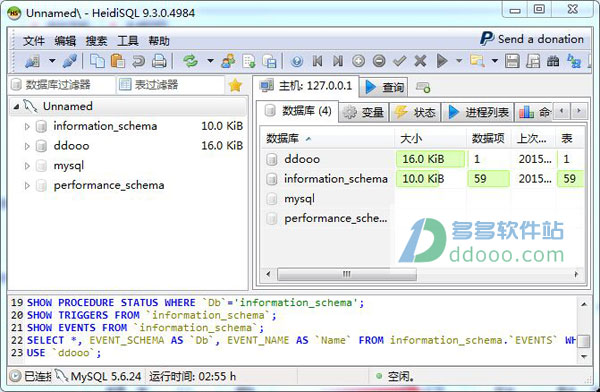600x392 pixels.
Task: Click the horizontal scrollbar in database list
Action: coord(347,274)
